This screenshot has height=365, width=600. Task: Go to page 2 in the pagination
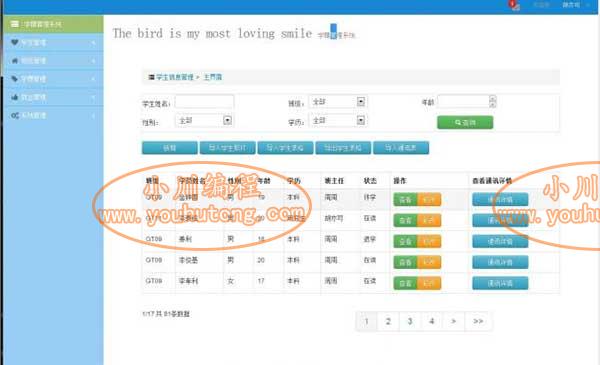pyautogui.click(x=388, y=321)
